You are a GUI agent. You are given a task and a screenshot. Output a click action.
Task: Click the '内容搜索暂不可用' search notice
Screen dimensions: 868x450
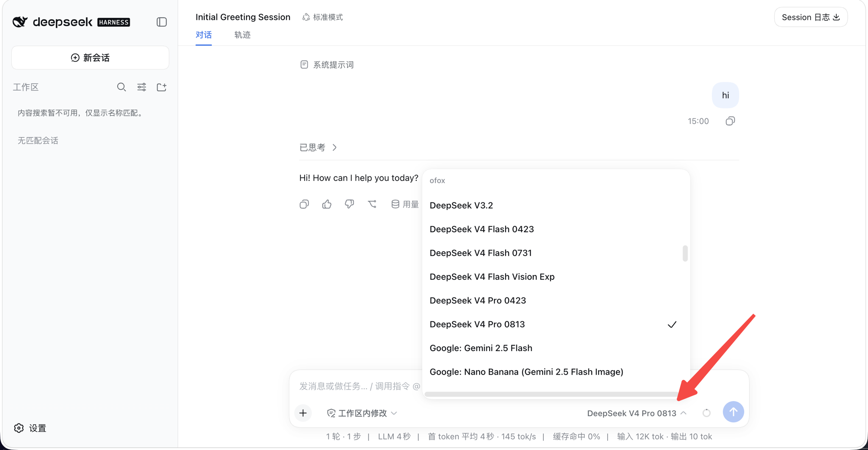[81, 113]
